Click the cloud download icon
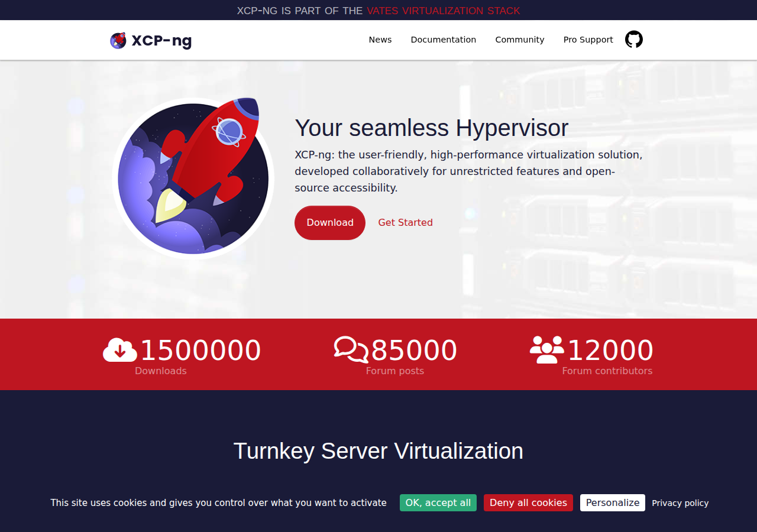This screenshot has width=757, height=532. (x=120, y=350)
